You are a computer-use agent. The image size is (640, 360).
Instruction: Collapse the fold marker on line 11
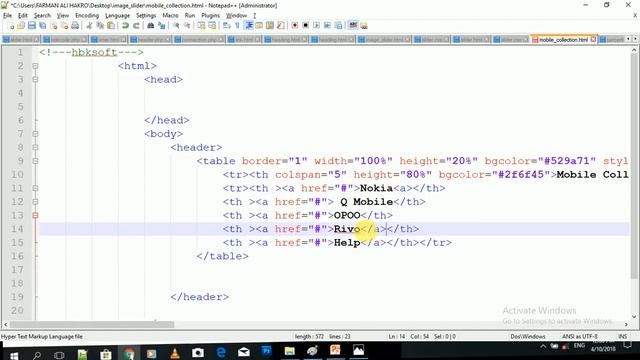pos(35,188)
